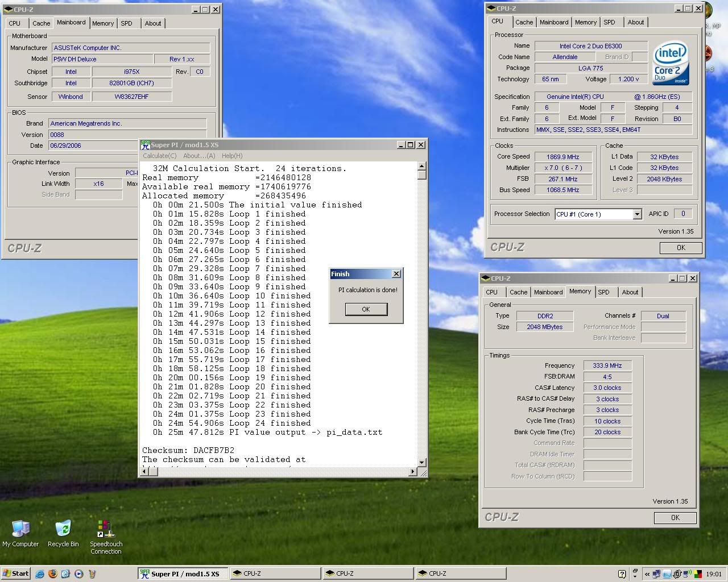Open Mainboard tab in top-right CPU-Z window

pos(554,22)
